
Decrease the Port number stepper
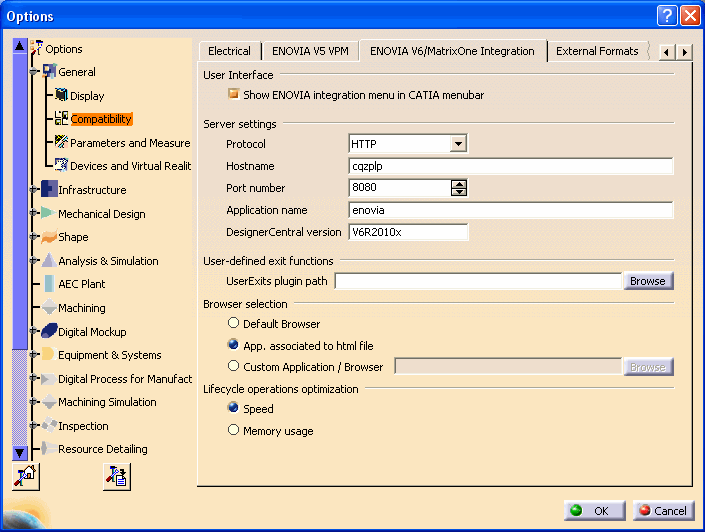tap(459, 192)
